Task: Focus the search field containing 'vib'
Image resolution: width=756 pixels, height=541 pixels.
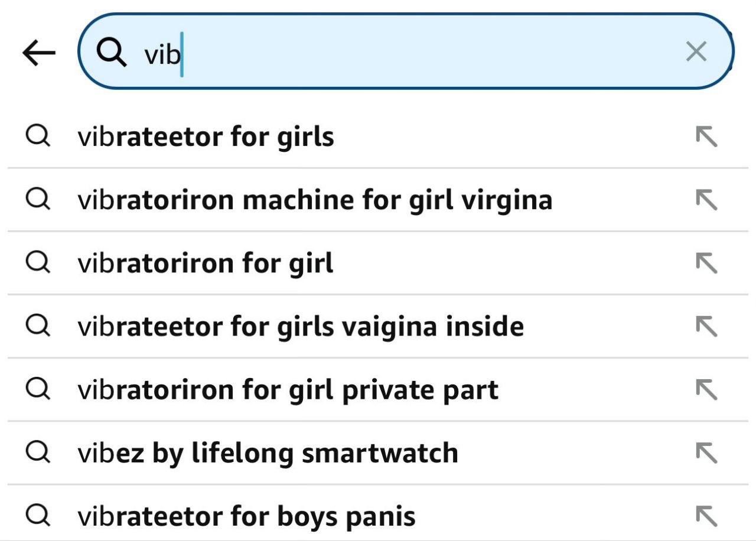Action: tap(406, 51)
